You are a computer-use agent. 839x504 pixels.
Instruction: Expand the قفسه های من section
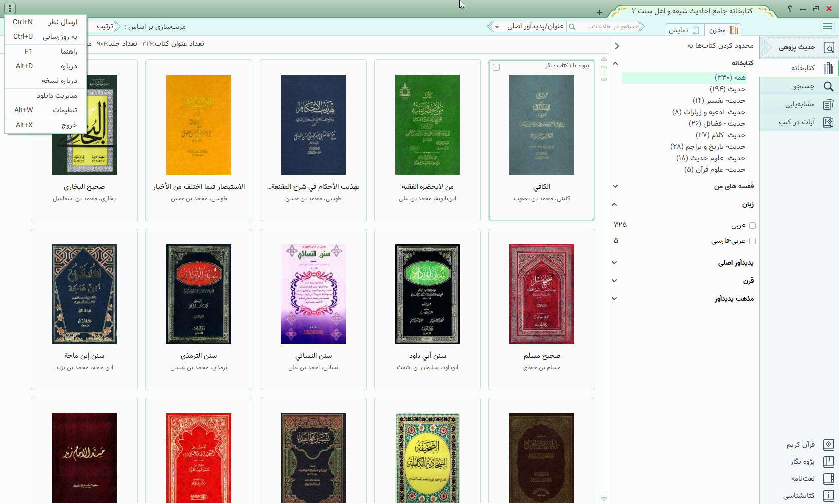click(x=615, y=186)
